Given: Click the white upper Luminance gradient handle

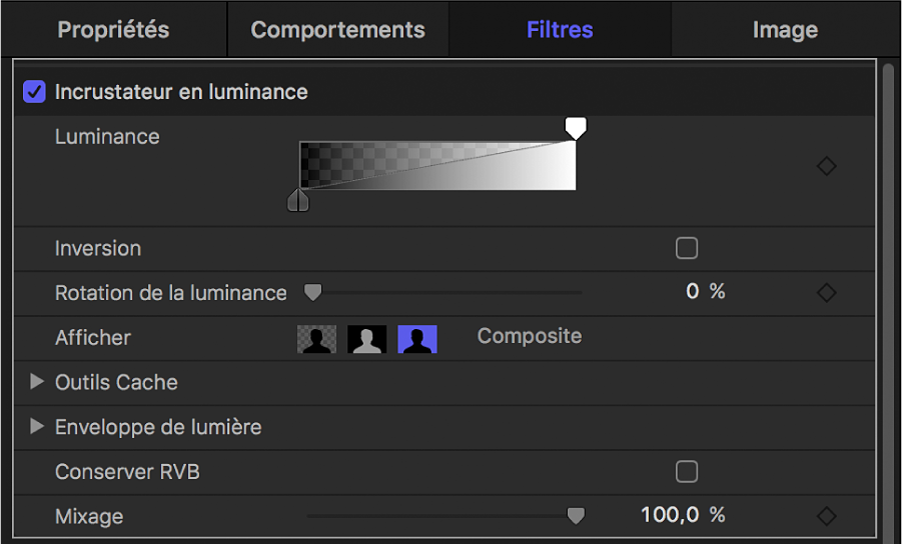Looking at the screenshot, I should [x=575, y=127].
